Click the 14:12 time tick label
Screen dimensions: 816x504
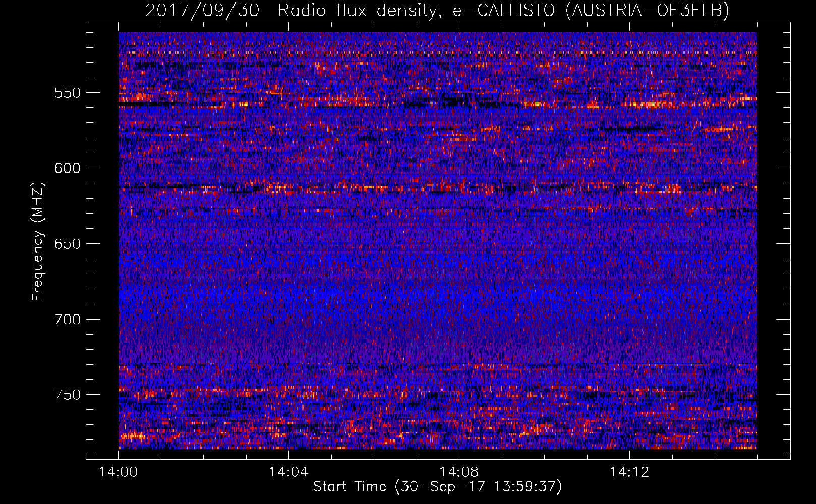[x=629, y=472]
